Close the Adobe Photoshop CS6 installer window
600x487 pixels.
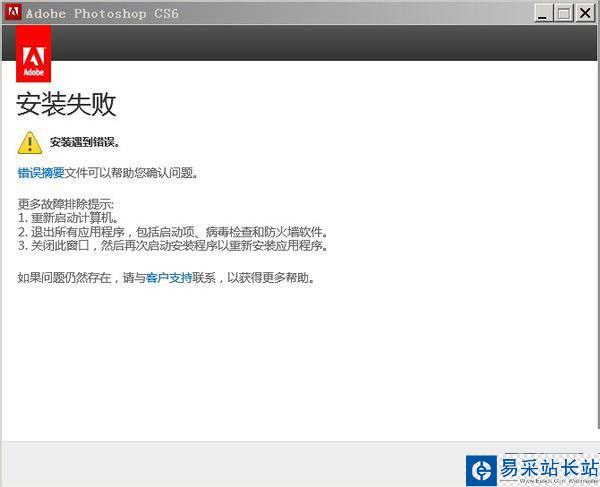point(585,13)
